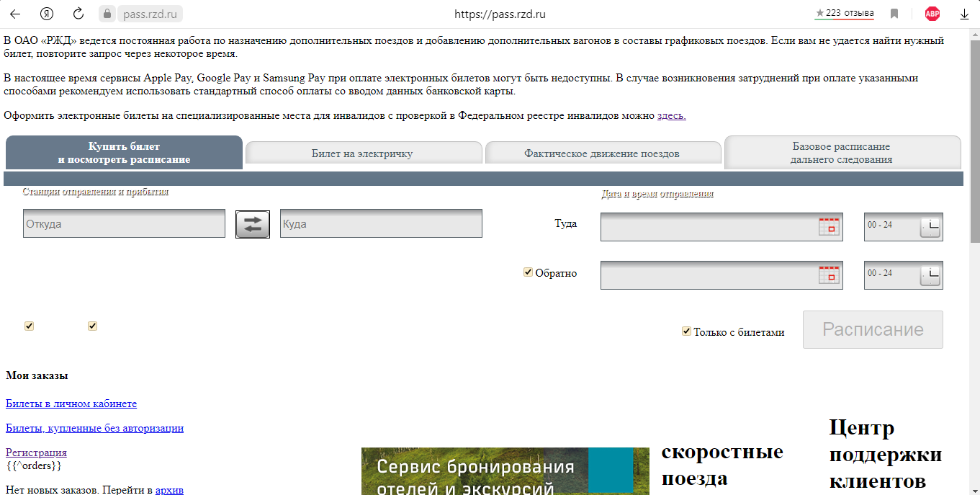
Task: Open calendar for the Обратно date
Action: tap(830, 275)
